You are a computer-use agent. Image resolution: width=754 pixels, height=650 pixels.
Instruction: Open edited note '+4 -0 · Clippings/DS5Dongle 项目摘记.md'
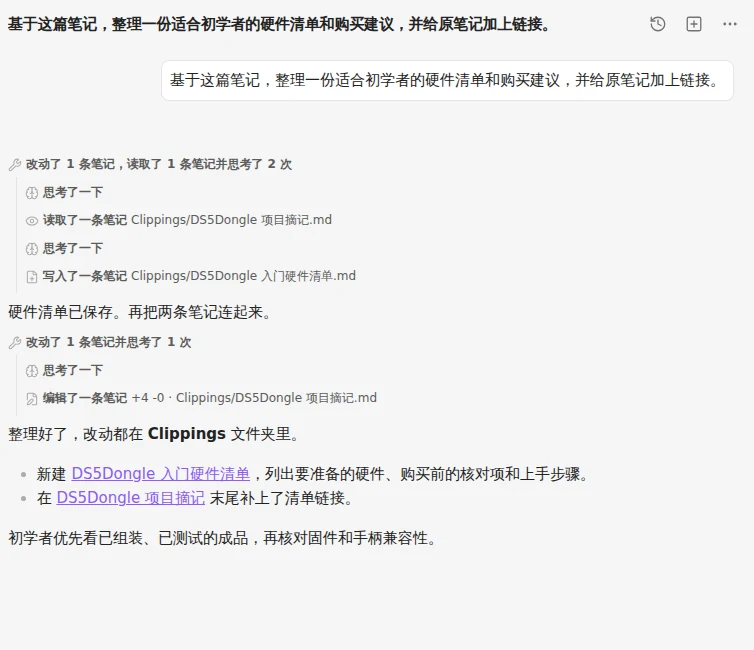(x=254, y=398)
